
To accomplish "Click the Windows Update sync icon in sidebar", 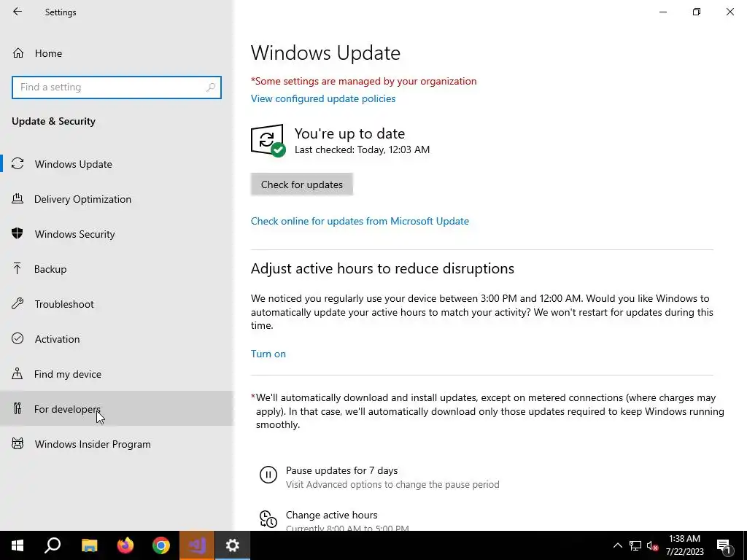I will pyautogui.click(x=18, y=164).
